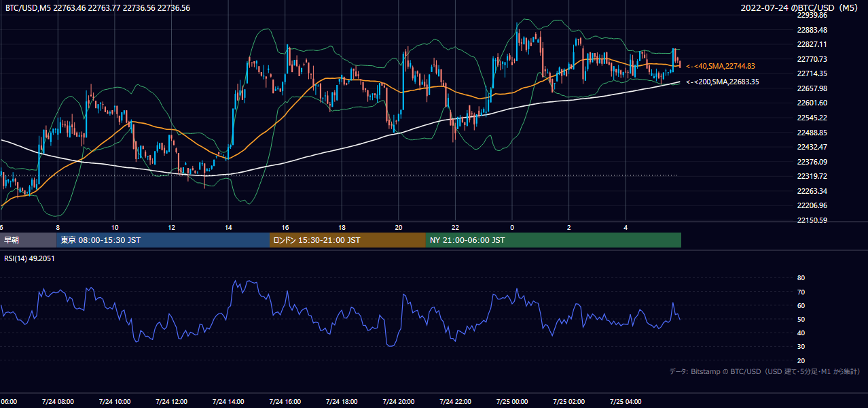Click hour tick 10 under price chart

coord(115,227)
